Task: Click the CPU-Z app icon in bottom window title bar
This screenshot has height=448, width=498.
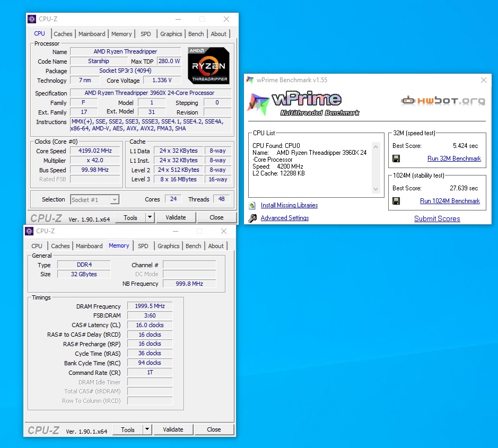Action: pos(29,231)
